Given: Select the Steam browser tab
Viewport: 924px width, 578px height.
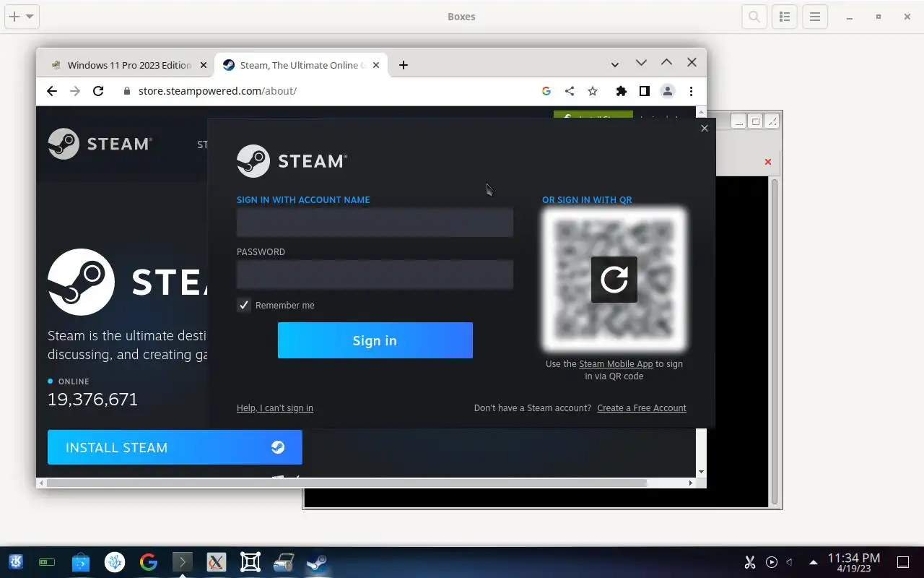Looking at the screenshot, I should pyautogui.click(x=302, y=65).
